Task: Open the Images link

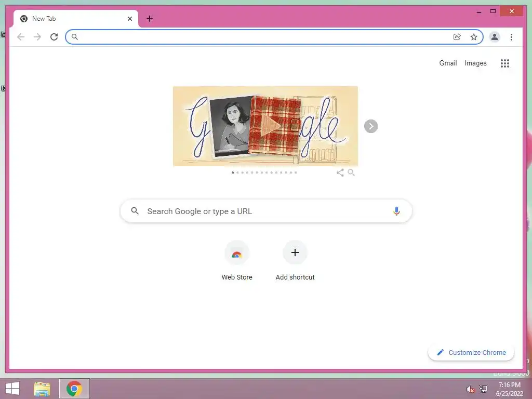Action: (x=475, y=63)
